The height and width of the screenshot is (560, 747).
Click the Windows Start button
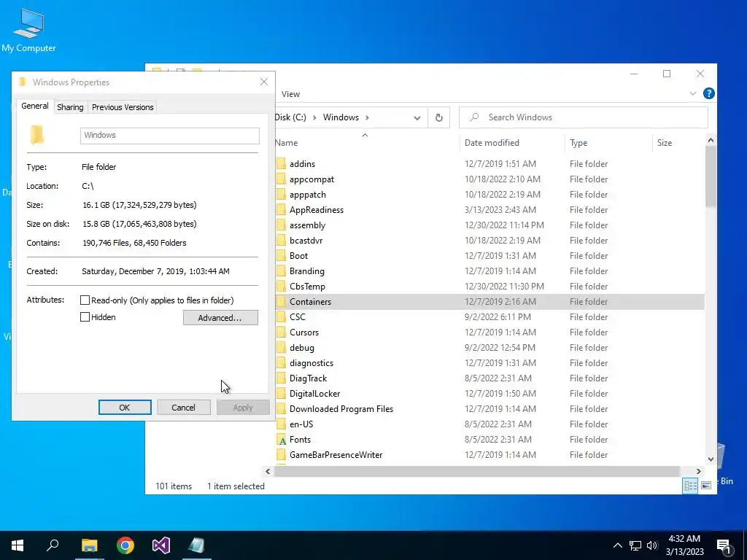pyautogui.click(x=18, y=545)
